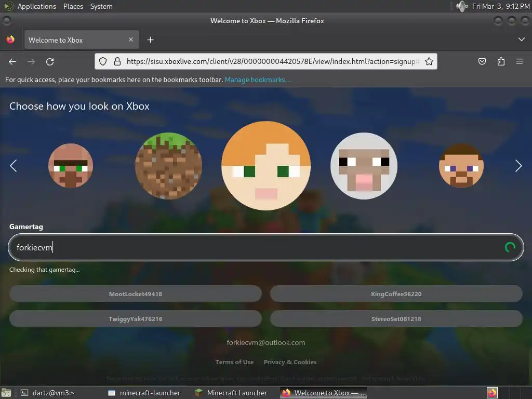Click the forkiecvm@outlook.com account text
This screenshot has width=532, height=399.
(265, 343)
